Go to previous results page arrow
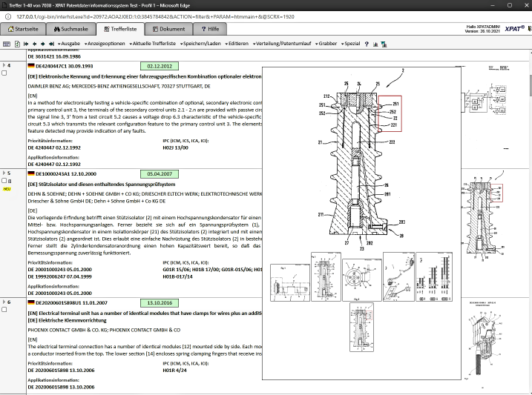 (34, 44)
